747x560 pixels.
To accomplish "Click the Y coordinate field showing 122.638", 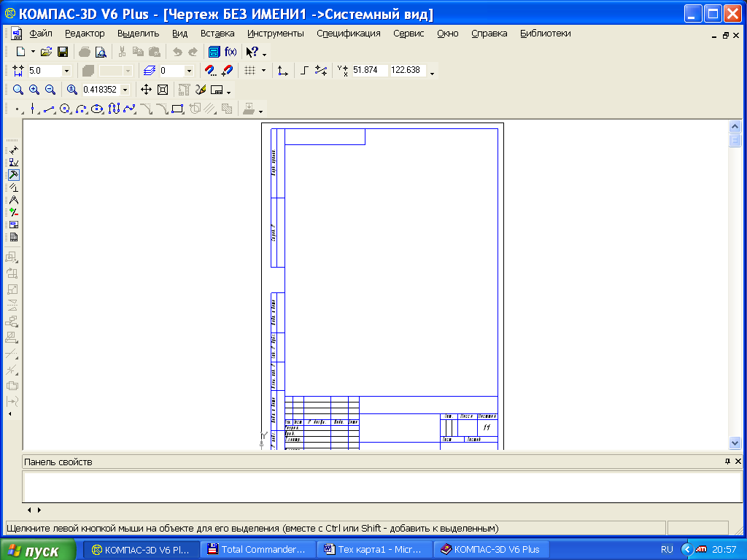I will pyautogui.click(x=408, y=71).
